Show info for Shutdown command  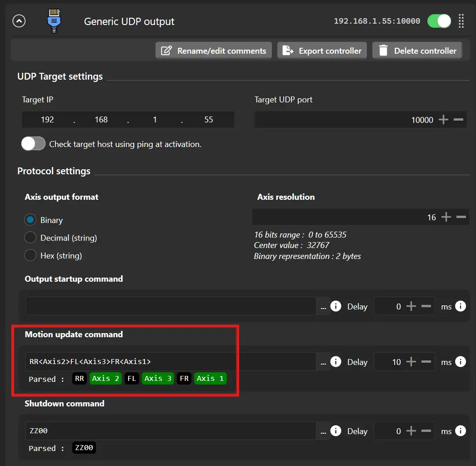(336, 431)
